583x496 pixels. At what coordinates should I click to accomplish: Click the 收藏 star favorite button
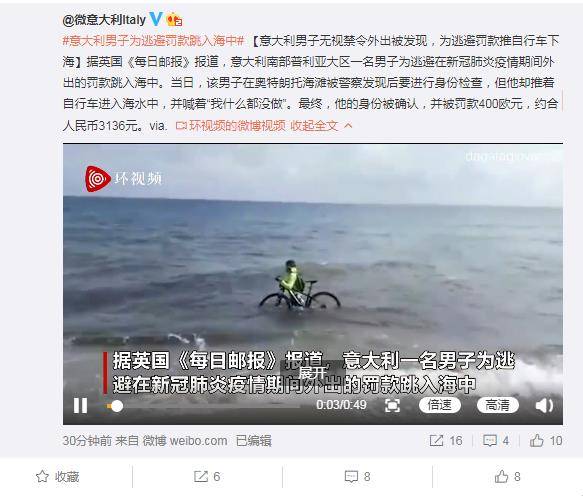pyautogui.click(x=57, y=477)
